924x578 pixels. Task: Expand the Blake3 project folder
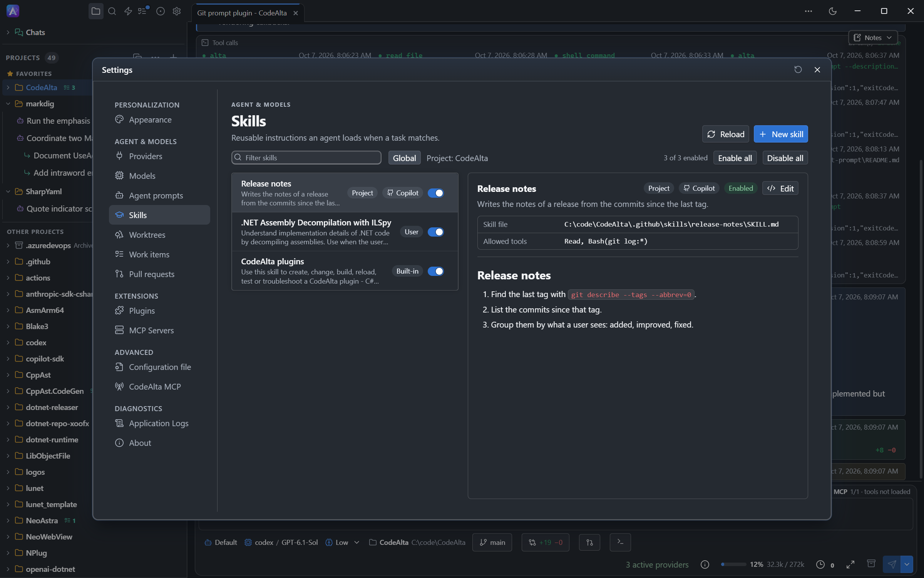(8, 326)
